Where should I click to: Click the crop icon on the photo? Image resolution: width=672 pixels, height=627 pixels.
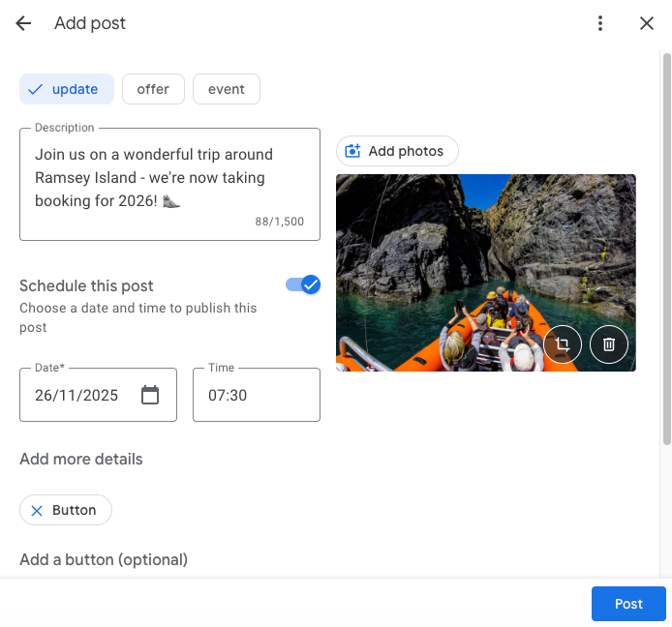coord(563,344)
